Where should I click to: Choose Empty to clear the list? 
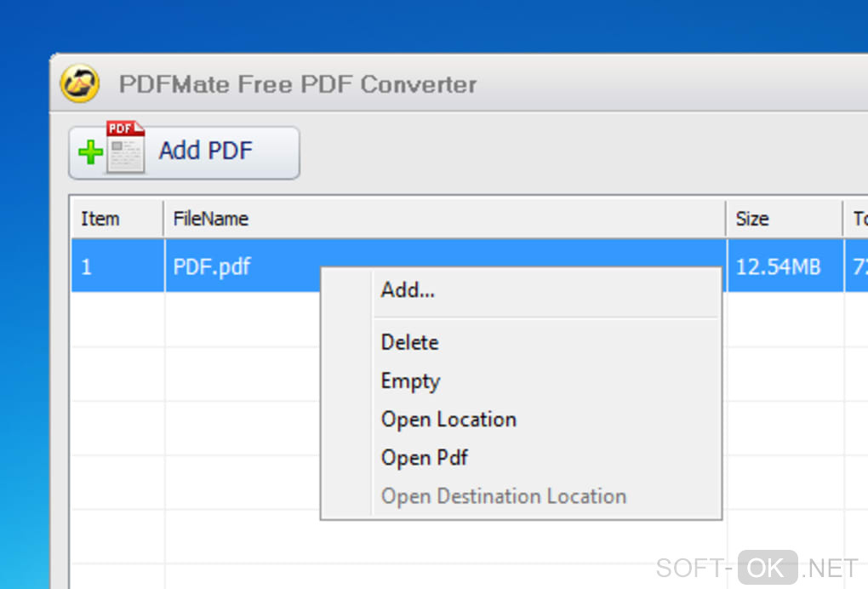coord(410,381)
